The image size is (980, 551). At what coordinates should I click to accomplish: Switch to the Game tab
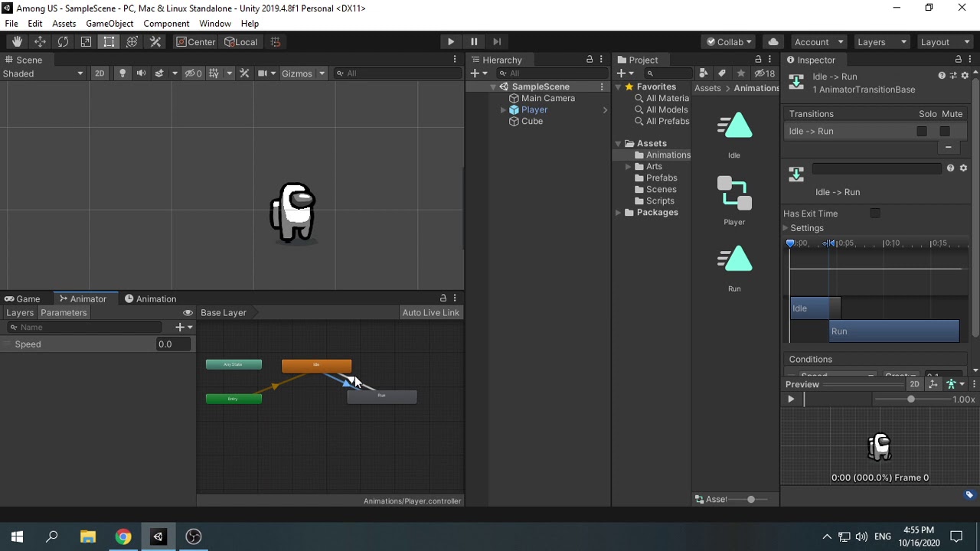coord(22,298)
